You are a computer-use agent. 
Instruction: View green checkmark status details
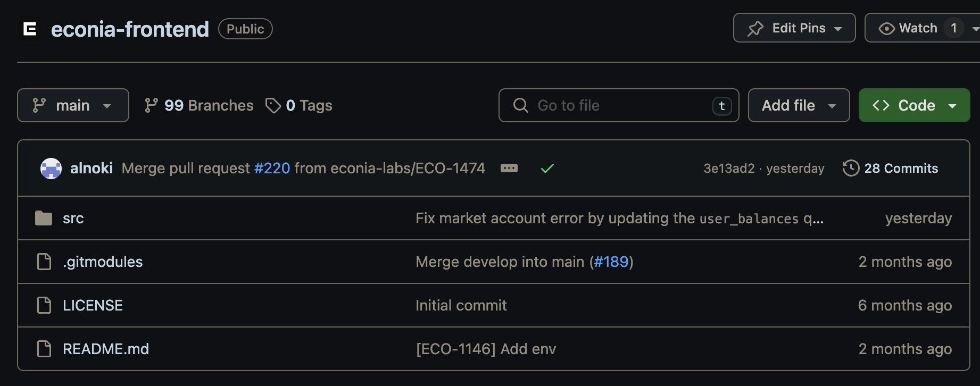[x=547, y=169]
